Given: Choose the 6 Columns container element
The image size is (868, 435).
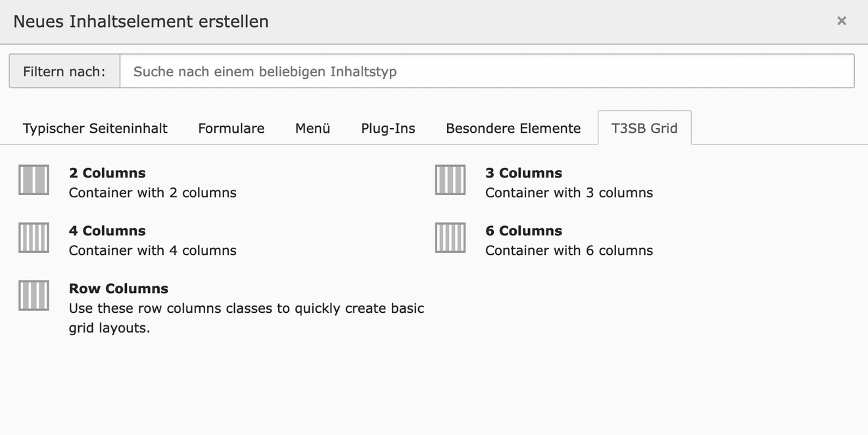Looking at the screenshot, I should pos(523,231).
